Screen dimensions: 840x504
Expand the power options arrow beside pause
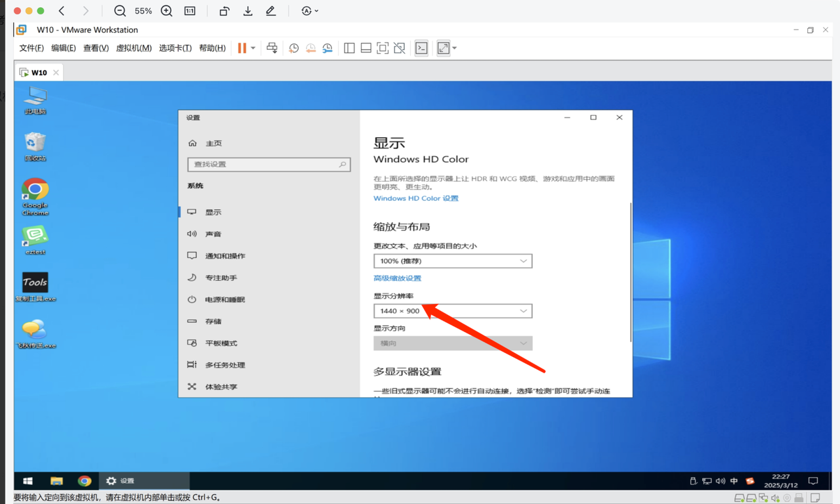[x=253, y=48]
